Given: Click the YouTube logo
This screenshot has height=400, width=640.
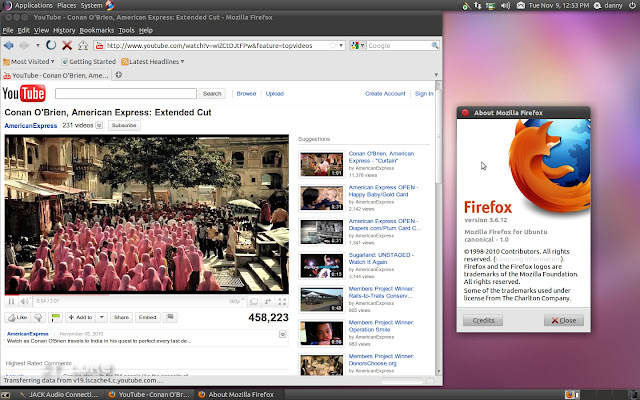Looking at the screenshot, I should coord(24,93).
